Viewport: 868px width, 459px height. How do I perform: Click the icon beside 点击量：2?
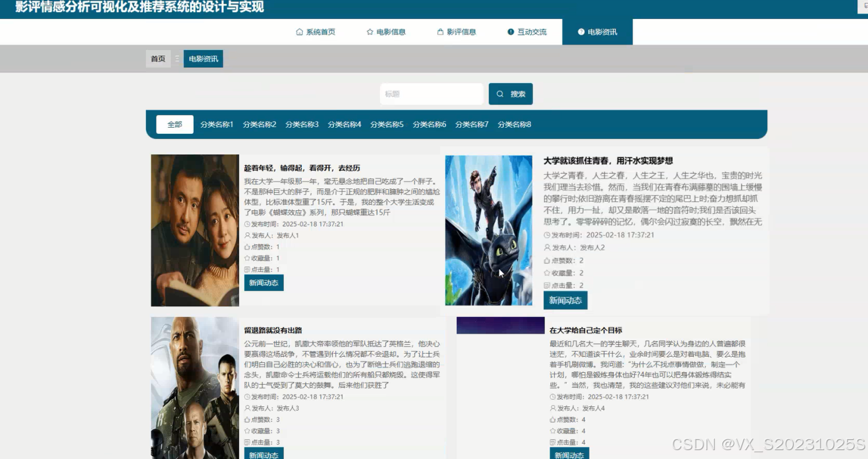(x=547, y=286)
